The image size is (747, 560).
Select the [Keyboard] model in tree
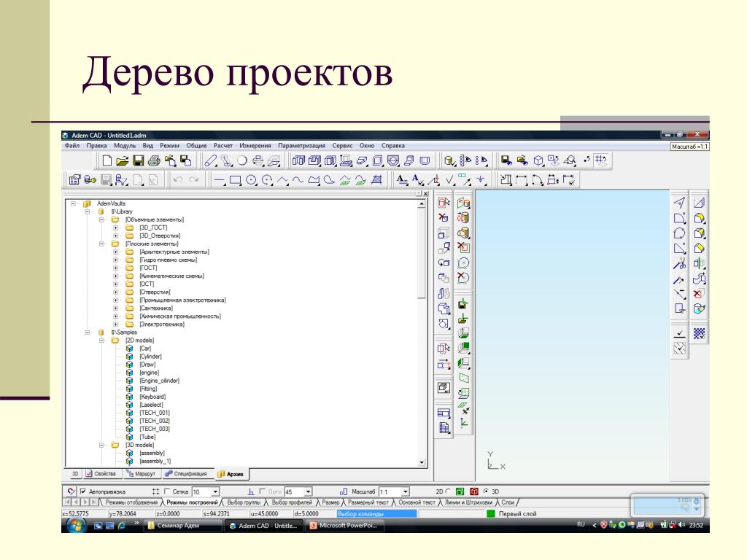pyautogui.click(x=152, y=397)
